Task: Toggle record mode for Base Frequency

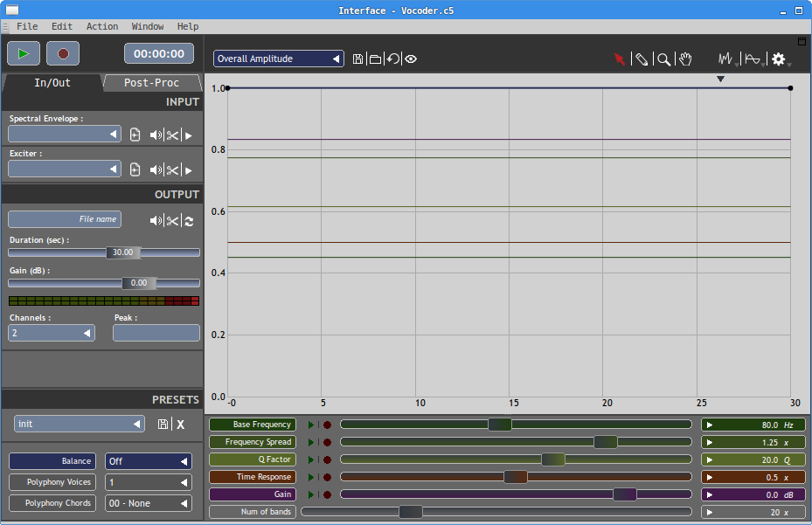Action: pyautogui.click(x=327, y=425)
